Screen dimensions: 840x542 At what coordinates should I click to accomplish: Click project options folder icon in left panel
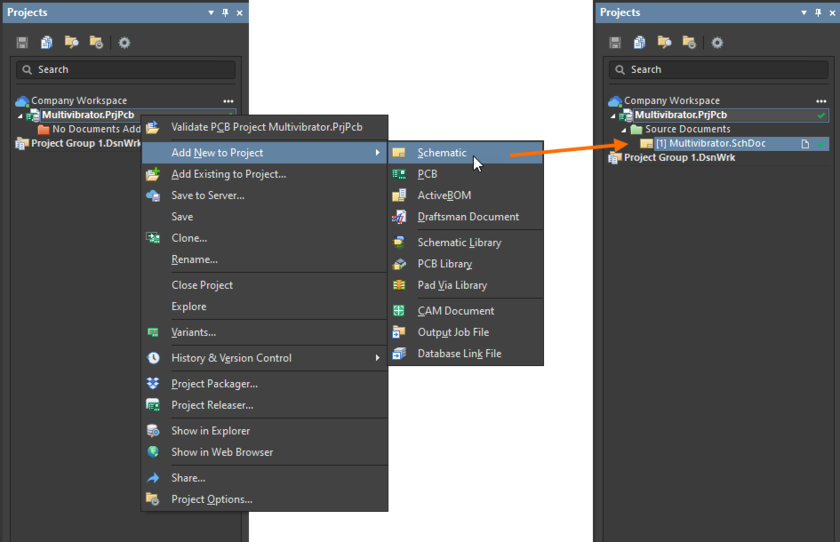[96, 42]
